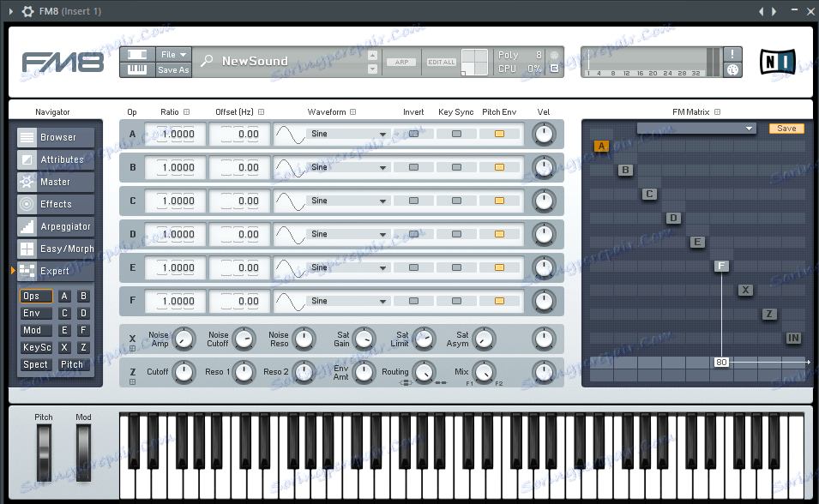Click the Ratio field of operator A

point(176,135)
